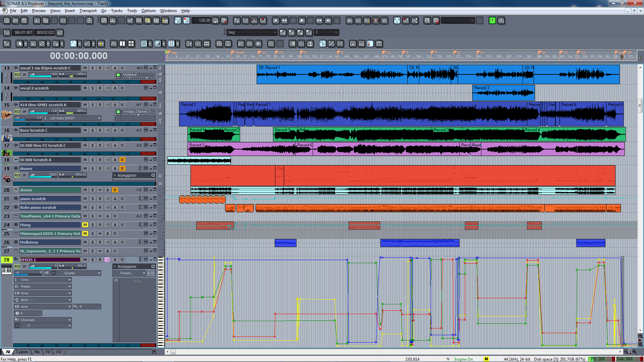Open the Piano Roll view icon
644x362 pixels.
tap(113, 20)
